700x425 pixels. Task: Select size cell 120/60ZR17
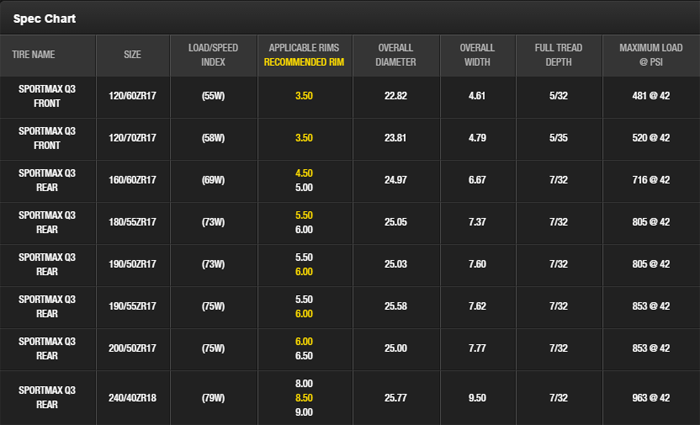[133, 96]
